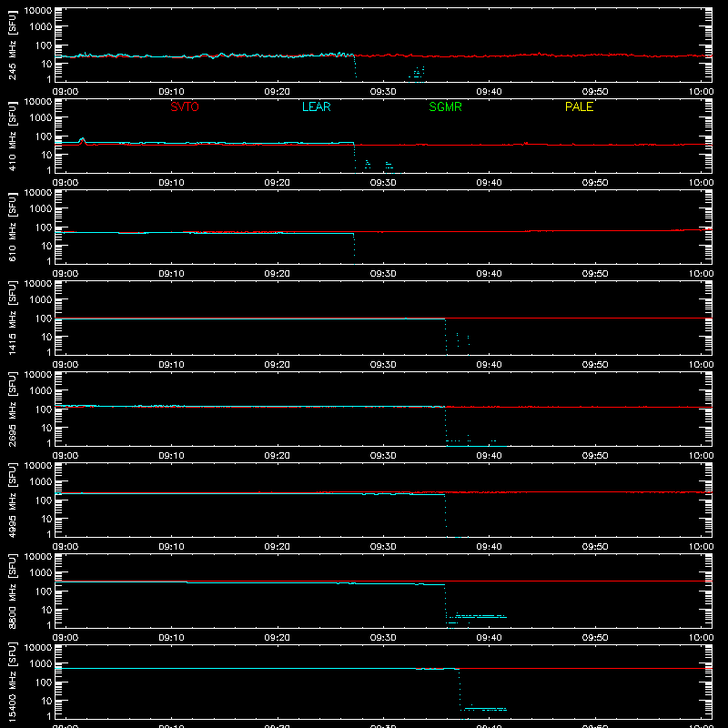Click the 09:50 time label under the 610 MHz plot
The image size is (728, 728).
pyautogui.click(x=595, y=274)
